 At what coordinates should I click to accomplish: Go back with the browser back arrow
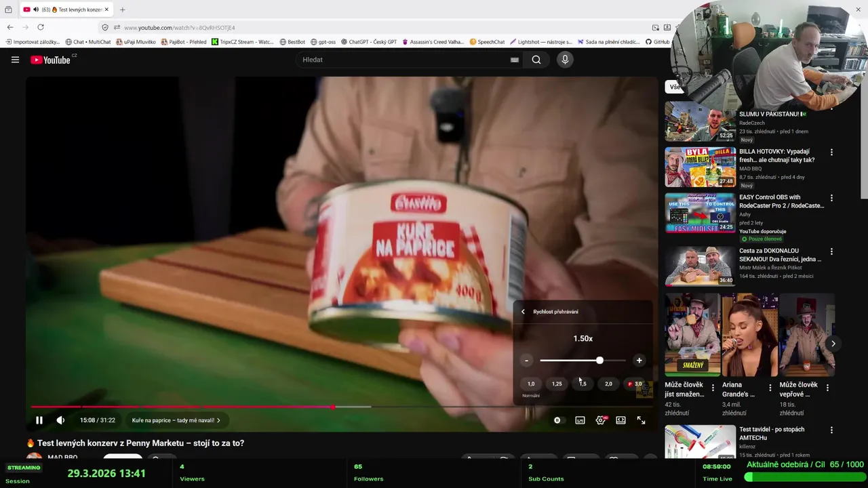(x=10, y=27)
